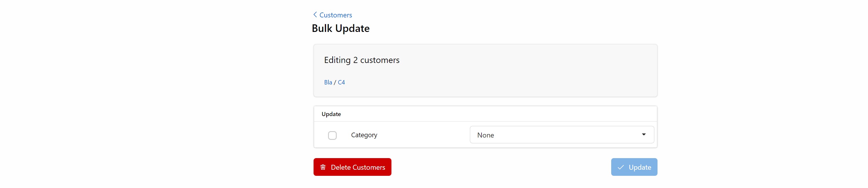This screenshot has height=188, width=868.
Task: Click the checkmark icon on Update button
Action: [x=621, y=167]
